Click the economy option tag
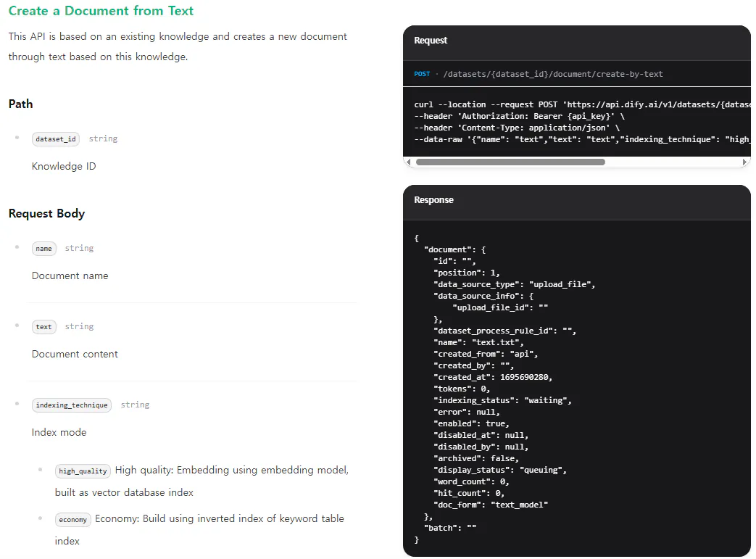756x559 pixels. (72, 520)
